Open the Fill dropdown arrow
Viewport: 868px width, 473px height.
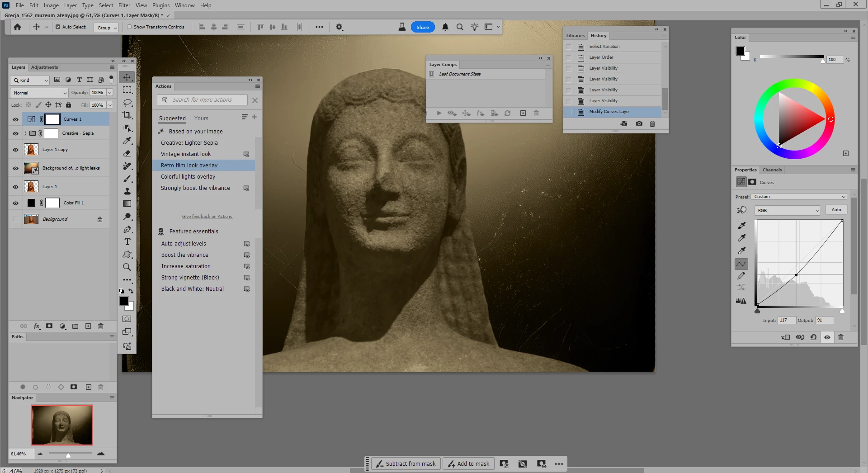point(110,105)
